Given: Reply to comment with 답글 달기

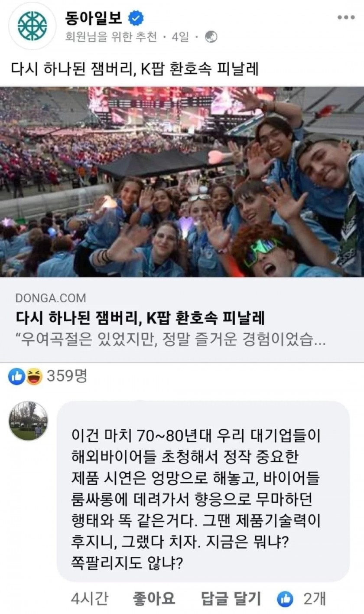Looking at the screenshot, I should [x=231, y=599].
